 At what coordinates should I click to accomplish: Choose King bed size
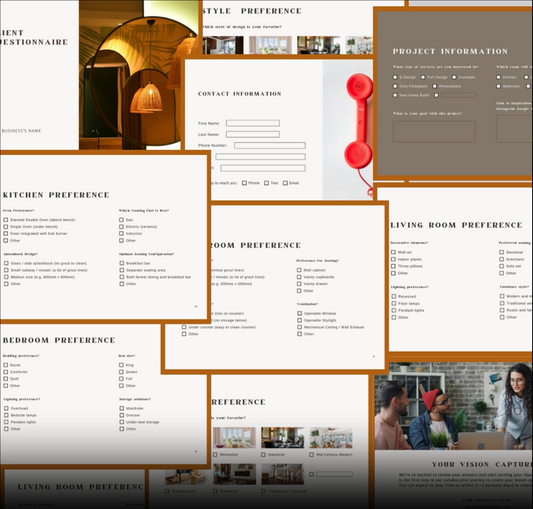121,365
